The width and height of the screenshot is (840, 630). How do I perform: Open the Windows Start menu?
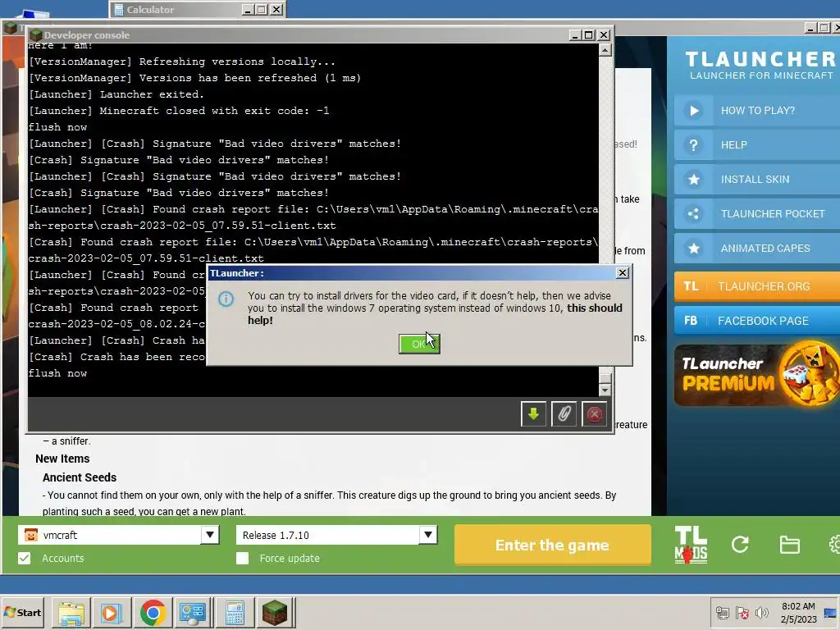tap(22, 612)
